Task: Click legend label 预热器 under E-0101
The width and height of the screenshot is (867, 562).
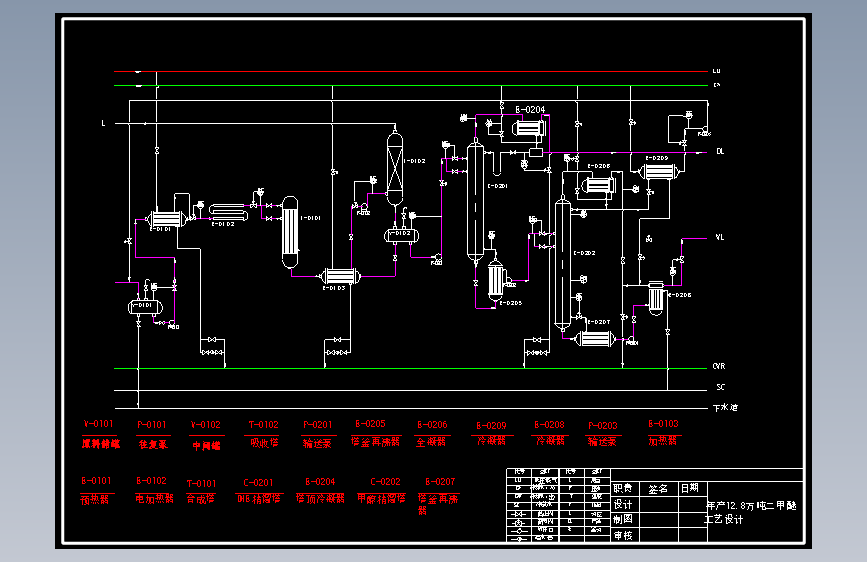Action: (95, 500)
